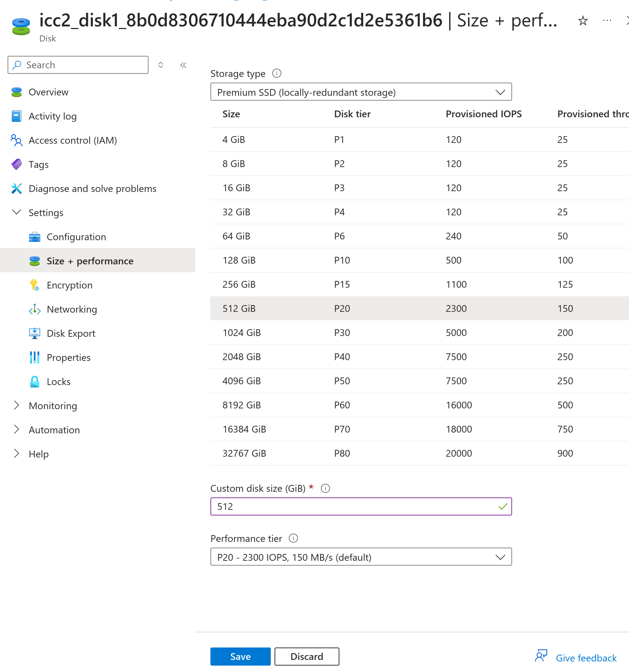Show Storage type info tooltip icon
The image size is (629, 672).
pos(277,73)
